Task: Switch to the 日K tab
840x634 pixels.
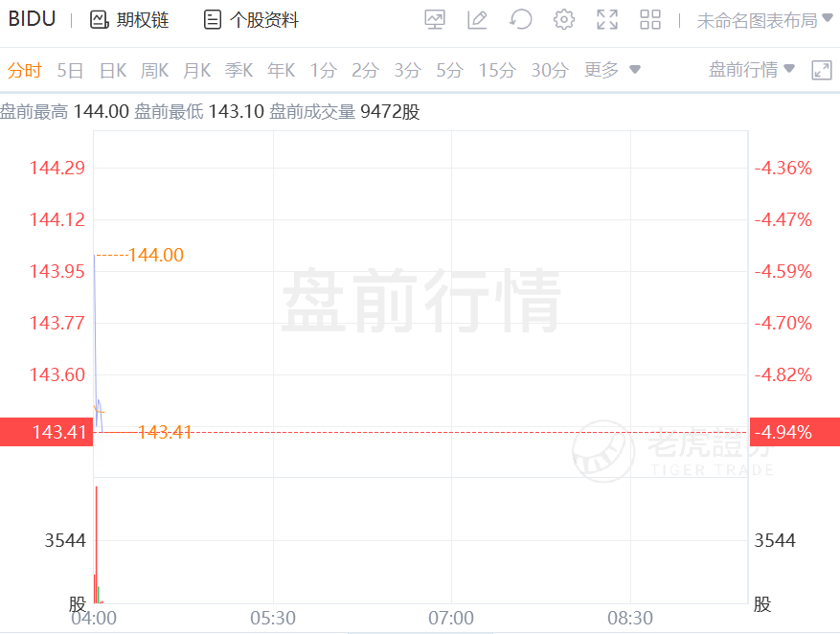Action: (x=113, y=70)
